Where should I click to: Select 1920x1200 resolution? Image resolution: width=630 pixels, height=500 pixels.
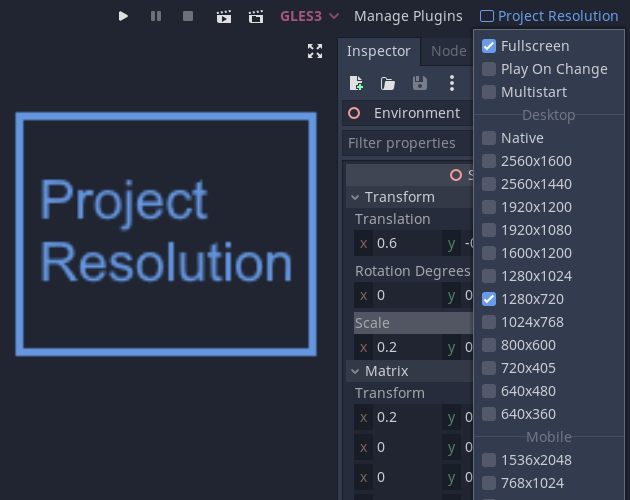click(489, 207)
